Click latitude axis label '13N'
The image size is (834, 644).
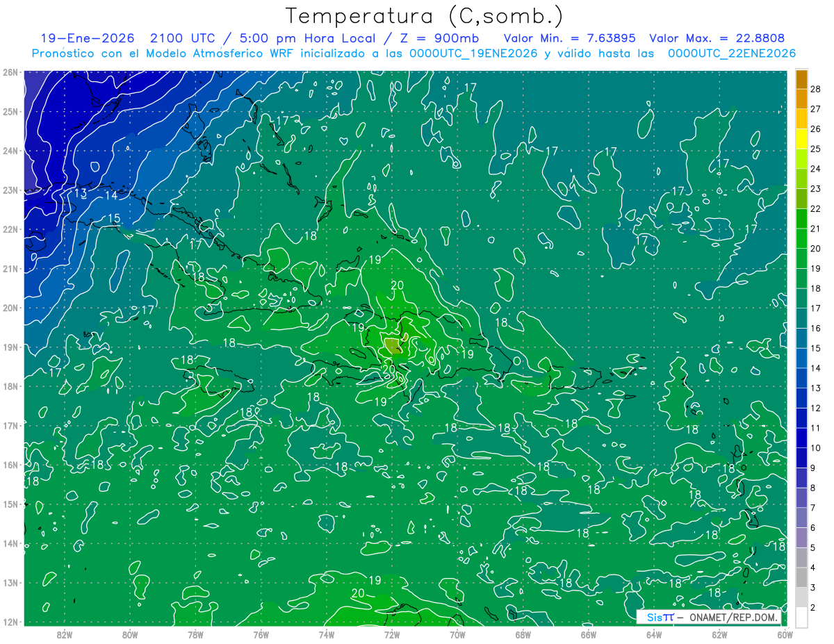coord(10,583)
